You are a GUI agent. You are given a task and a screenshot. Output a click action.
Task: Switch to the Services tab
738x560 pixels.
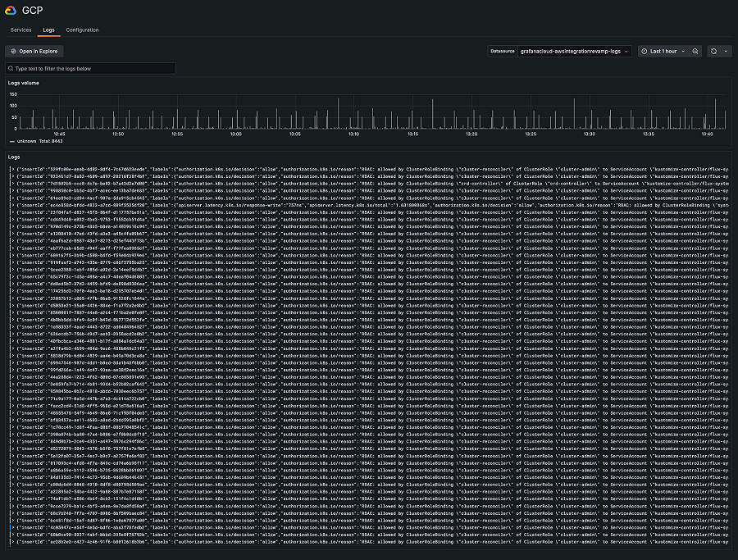coord(20,29)
